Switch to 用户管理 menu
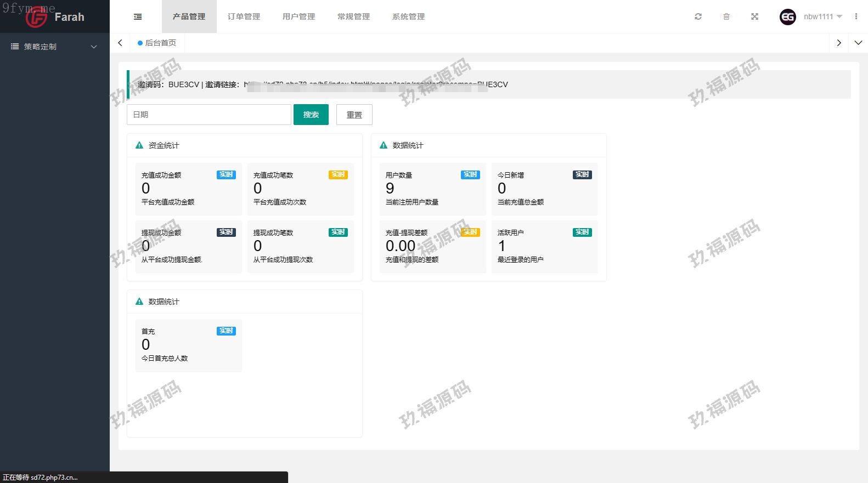The height and width of the screenshot is (483, 868). [298, 16]
